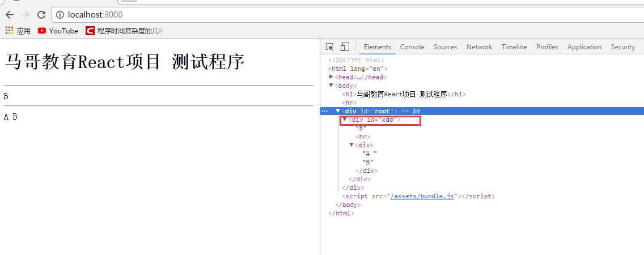Image resolution: width=644 pixels, height=255 pixels.
Task: Open the Apps bookmark grid icon
Action: coord(10,31)
